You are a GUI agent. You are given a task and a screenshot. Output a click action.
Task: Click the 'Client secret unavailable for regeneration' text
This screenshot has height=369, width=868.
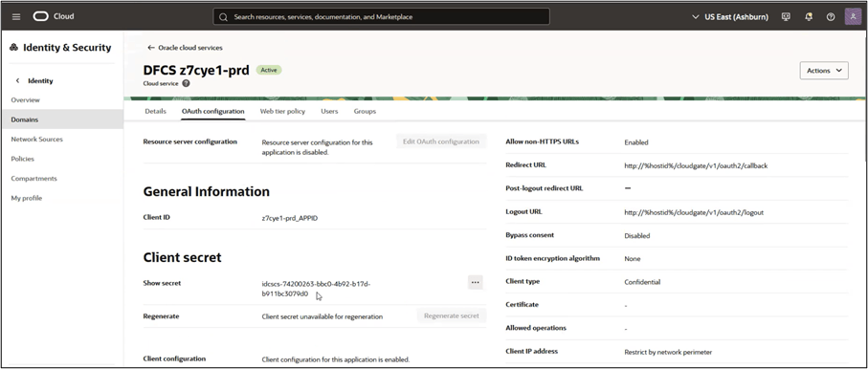click(x=323, y=317)
